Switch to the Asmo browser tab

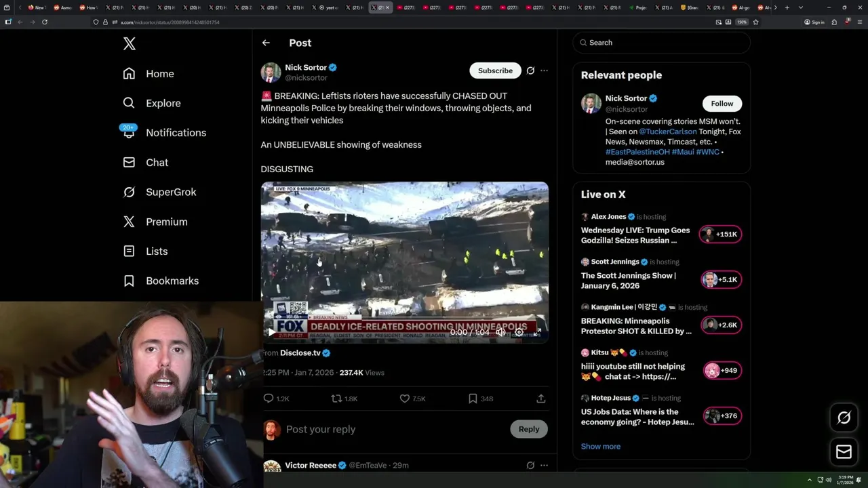pyautogui.click(x=64, y=7)
